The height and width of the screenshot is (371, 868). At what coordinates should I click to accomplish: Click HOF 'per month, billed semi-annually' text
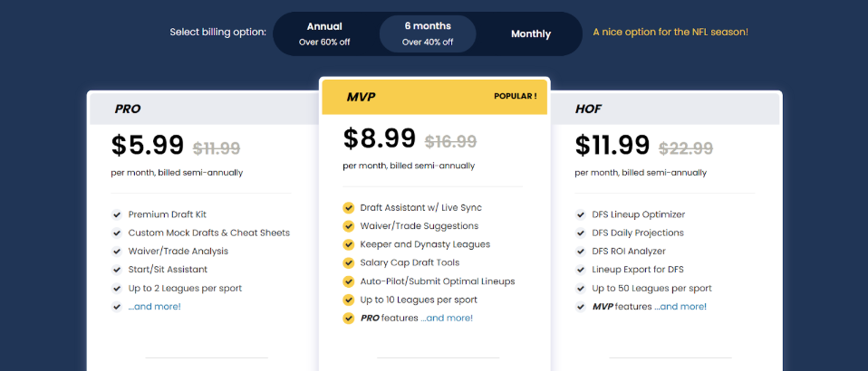coord(641,173)
